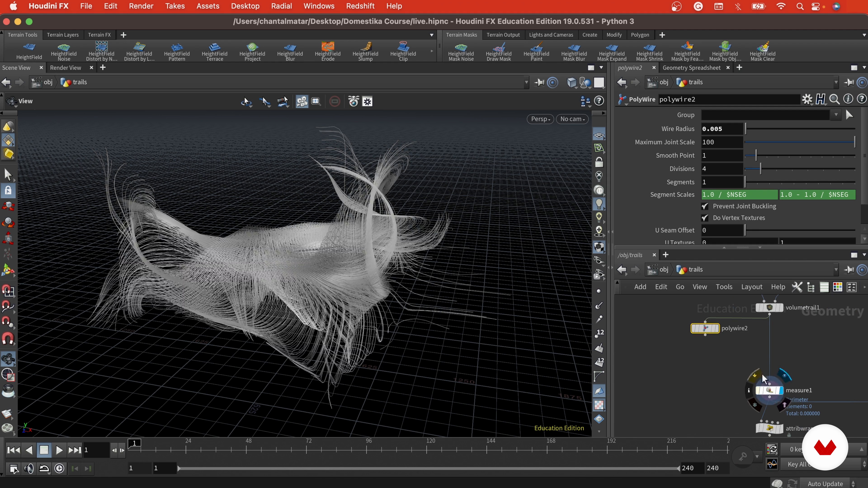Screen dimensions: 868x488
Task: Click the HeightField Mask Expand tool
Action: pyautogui.click(x=612, y=51)
